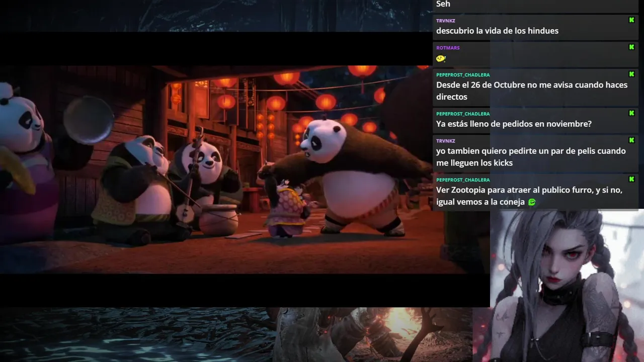Click PEPEFROST_CHADLERA username above Zootopia message
Image resolution: width=644 pixels, height=362 pixels.
click(x=463, y=179)
